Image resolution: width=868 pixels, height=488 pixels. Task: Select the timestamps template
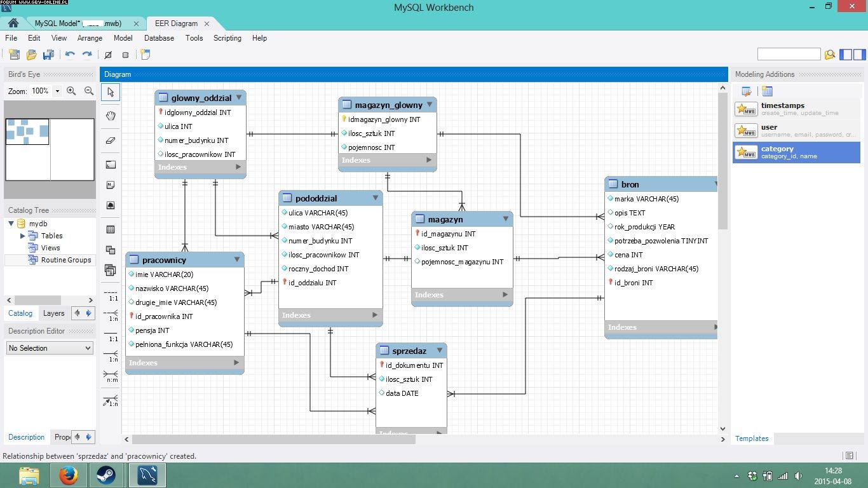pos(796,109)
